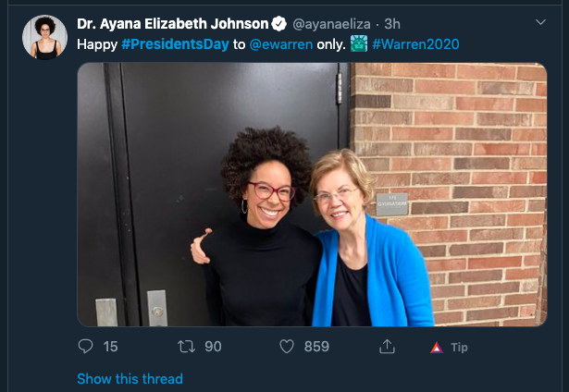569x392 pixels.
Task: Click the Brave rewards triangle tip icon
Action: coord(437,348)
